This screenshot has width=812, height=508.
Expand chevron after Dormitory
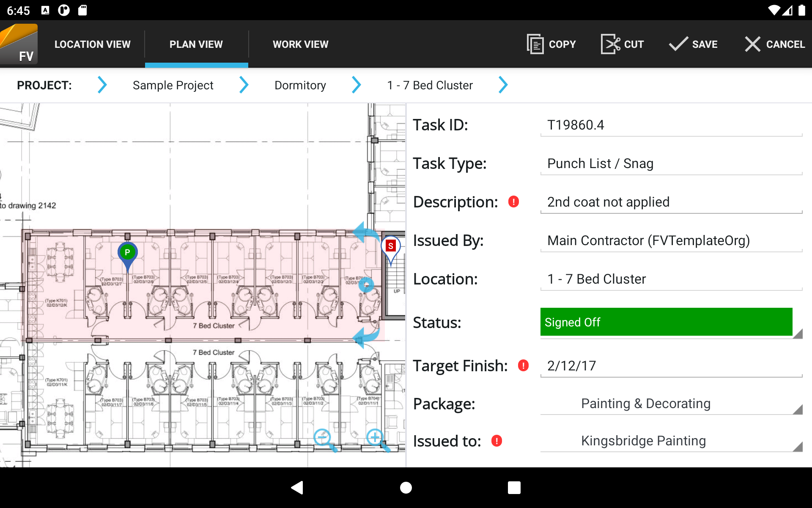click(357, 85)
